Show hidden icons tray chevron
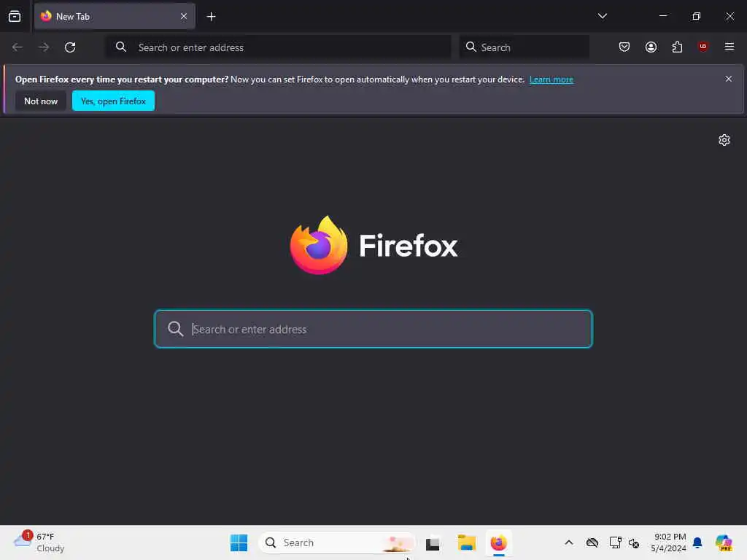 coord(569,542)
